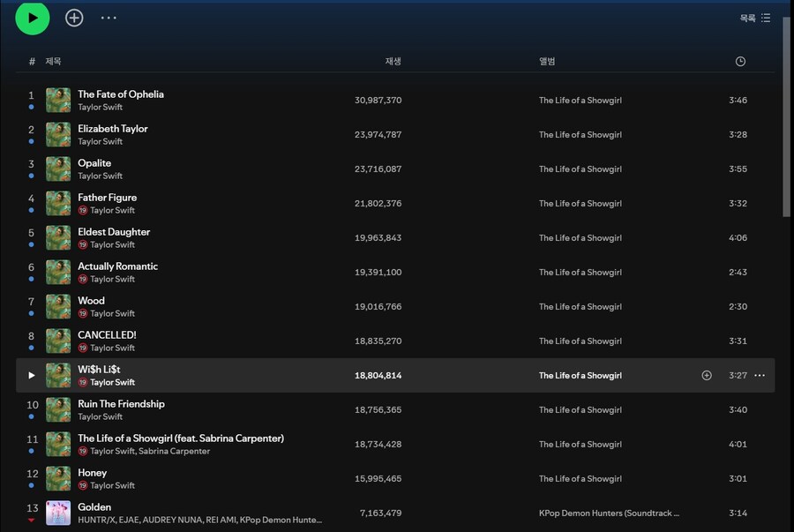Sort tracks by the album column header
Screen dimensions: 794x532
[547, 61]
